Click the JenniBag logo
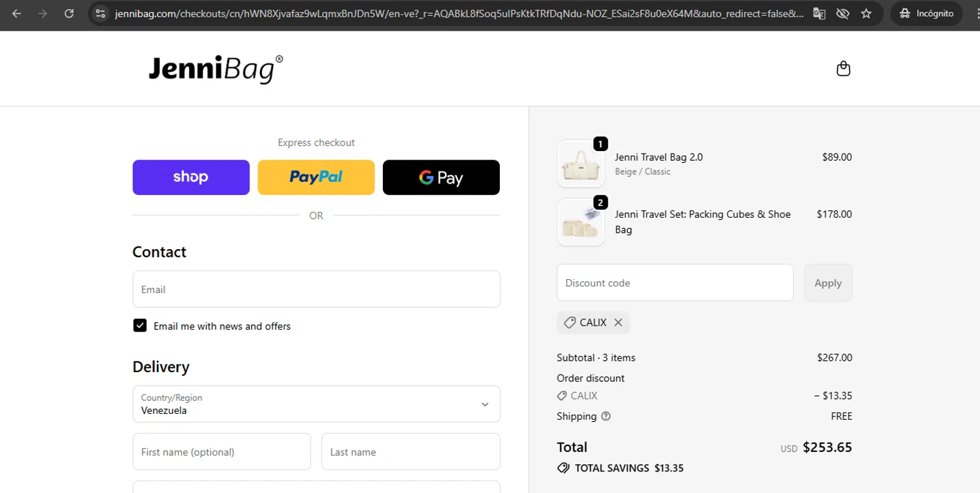Viewport: 980px width, 493px height. point(216,69)
